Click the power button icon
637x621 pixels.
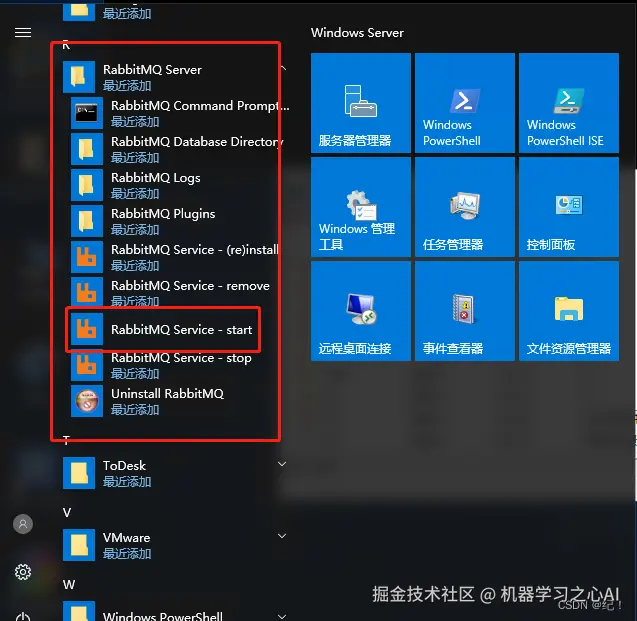coord(23,617)
